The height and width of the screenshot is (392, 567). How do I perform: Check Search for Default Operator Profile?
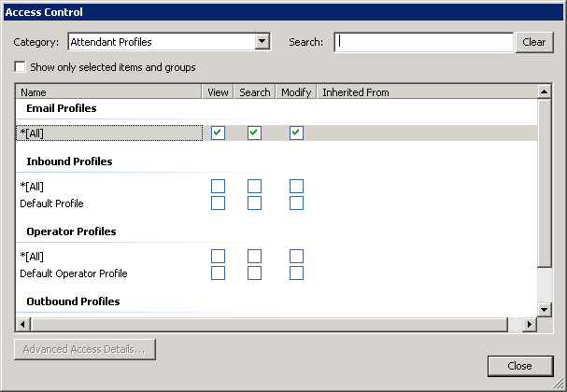coord(254,273)
